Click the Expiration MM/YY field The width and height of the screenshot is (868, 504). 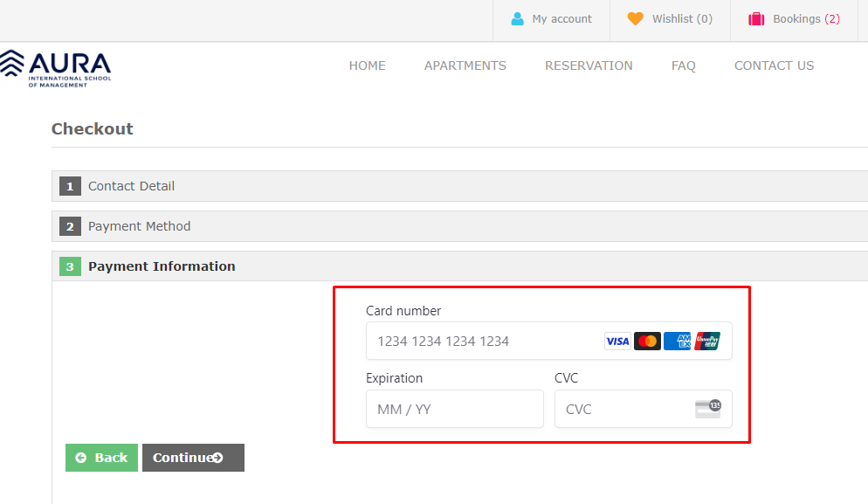pos(454,409)
